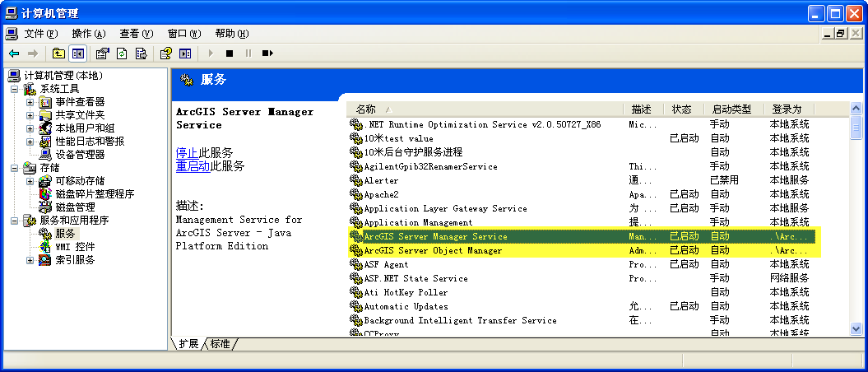Collapse the 存储 tree node

pos(14,168)
